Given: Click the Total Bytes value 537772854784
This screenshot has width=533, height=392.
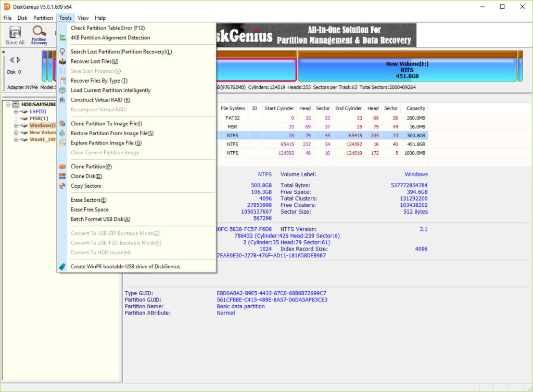Looking at the screenshot, I should coord(409,185).
